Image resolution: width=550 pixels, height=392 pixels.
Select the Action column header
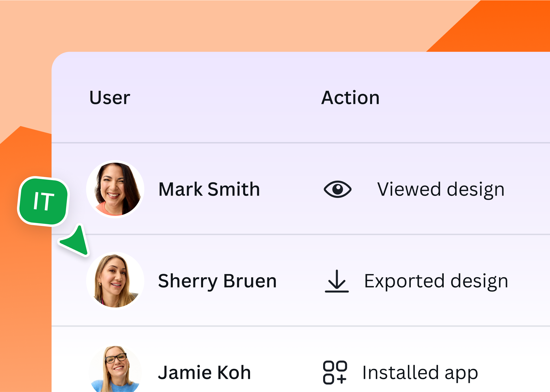point(350,98)
